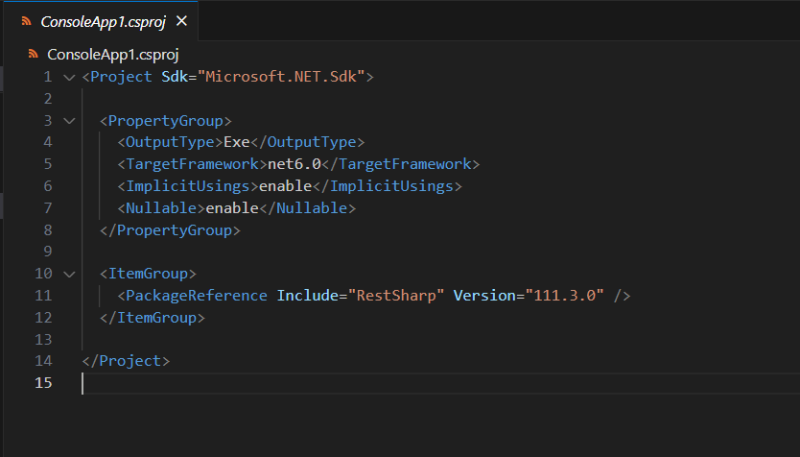Select line number 5 in the gutter
The width and height of the screenshot is (800, 457).
(47, 186)
